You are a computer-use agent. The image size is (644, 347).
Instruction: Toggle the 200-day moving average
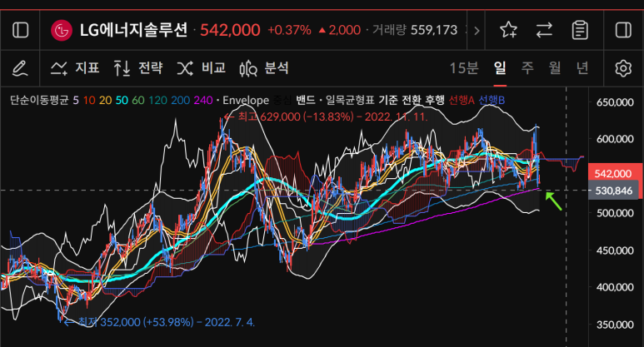coord(180,100)
